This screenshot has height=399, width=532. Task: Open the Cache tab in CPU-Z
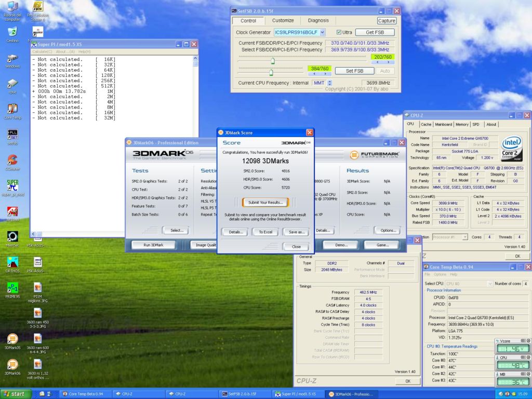426,125
